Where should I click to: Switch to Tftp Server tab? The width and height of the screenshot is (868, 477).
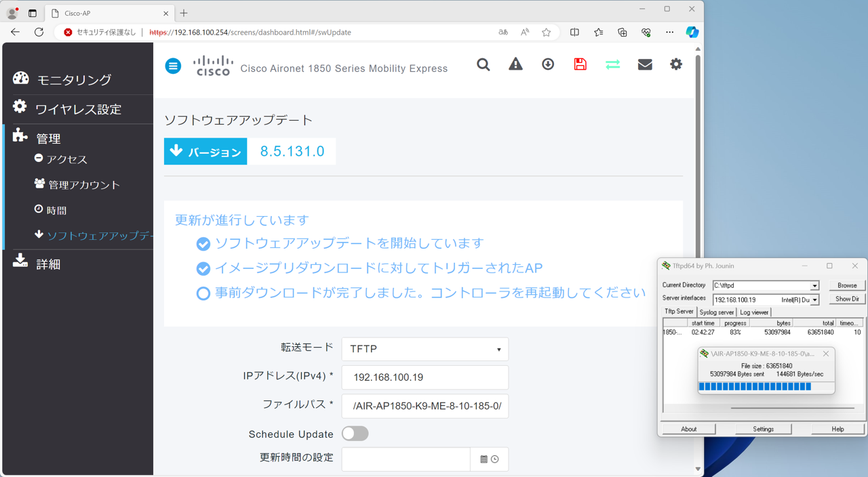[679, 312]
